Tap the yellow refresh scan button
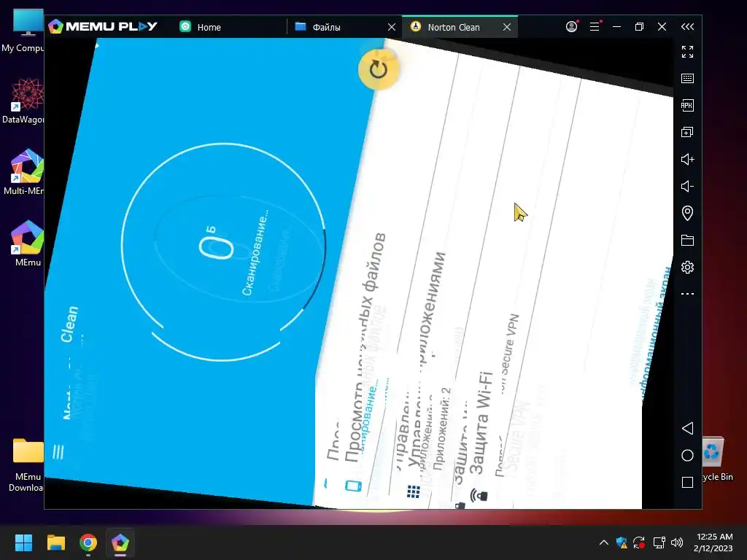The image size is (747, 560). [379, 69]
